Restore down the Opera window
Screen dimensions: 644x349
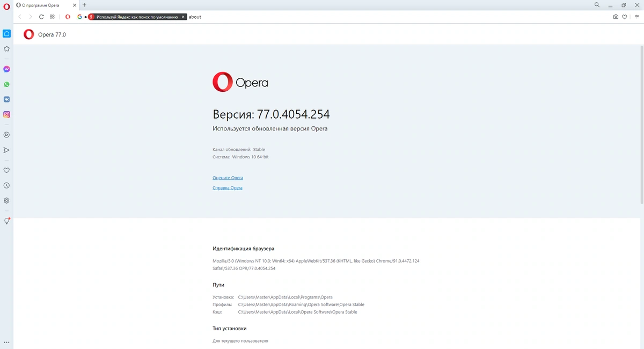(x=624, y=5)
